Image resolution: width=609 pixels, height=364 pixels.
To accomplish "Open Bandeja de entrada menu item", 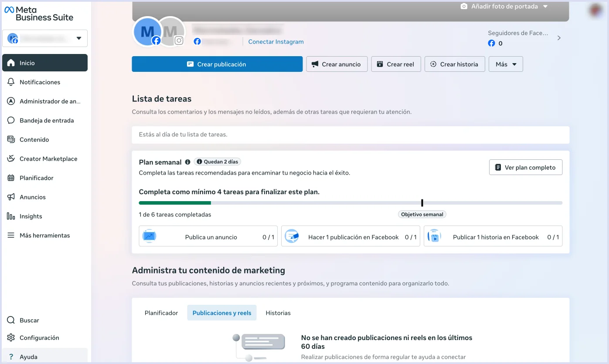I will (45, 120).
